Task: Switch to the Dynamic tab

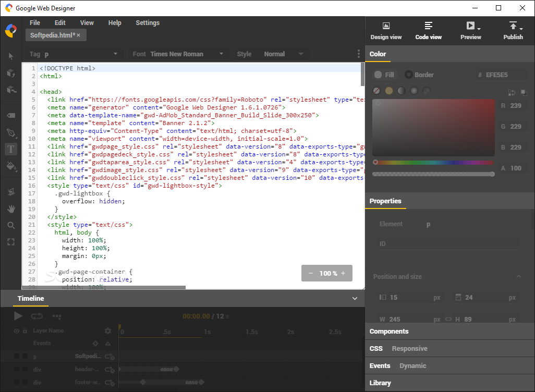Action: [413, 366]
